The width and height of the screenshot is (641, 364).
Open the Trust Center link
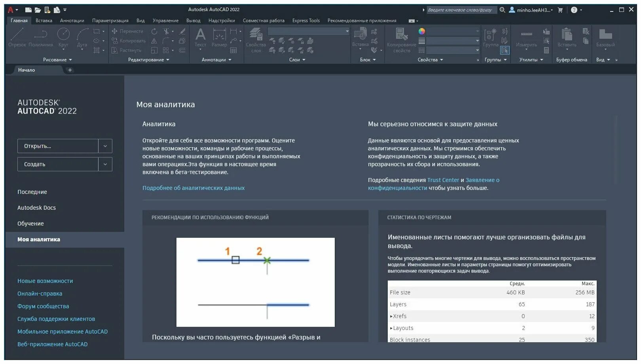pos(443,180)
